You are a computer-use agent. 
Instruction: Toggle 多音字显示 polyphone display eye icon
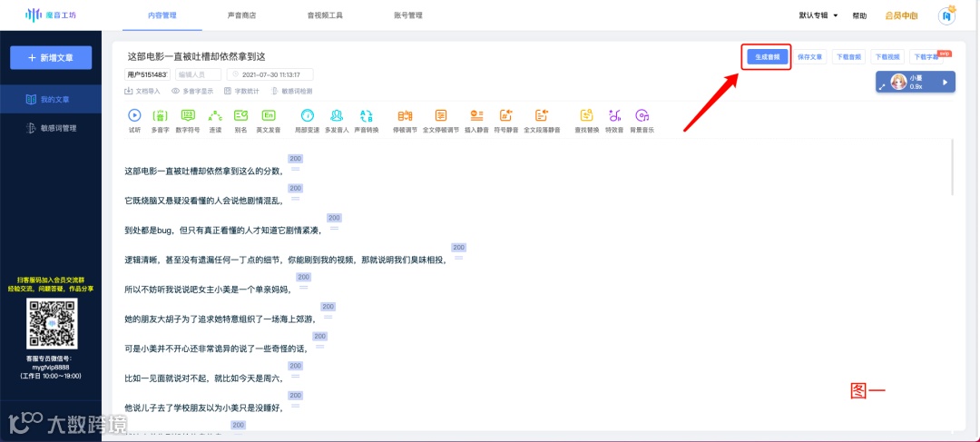point(176,91)
